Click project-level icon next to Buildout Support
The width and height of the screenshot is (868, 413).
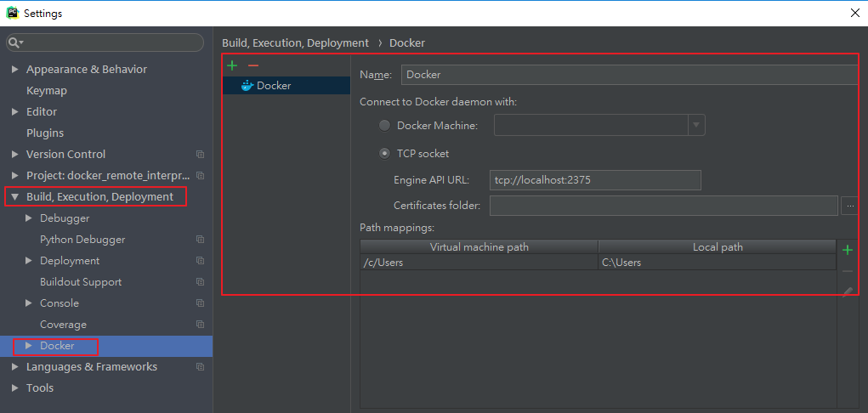click(x=201, y=282)
